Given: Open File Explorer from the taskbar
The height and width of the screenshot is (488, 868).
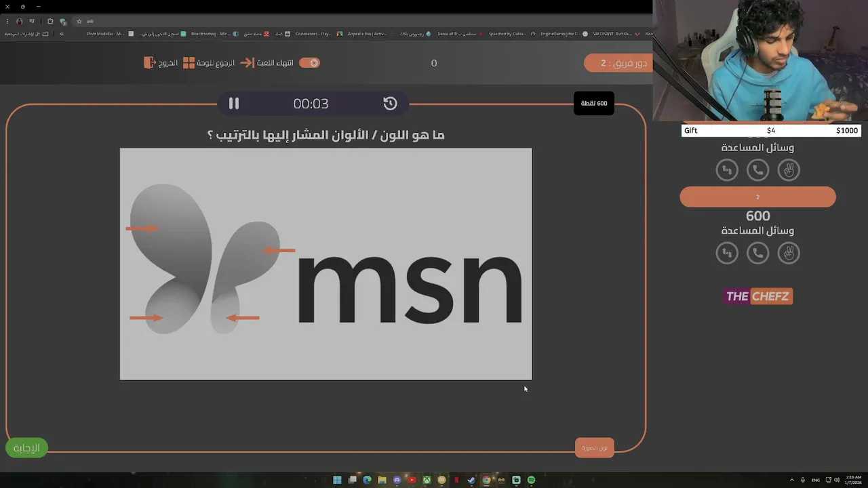Looking at the screenshot, I should [x=382, y=480].
